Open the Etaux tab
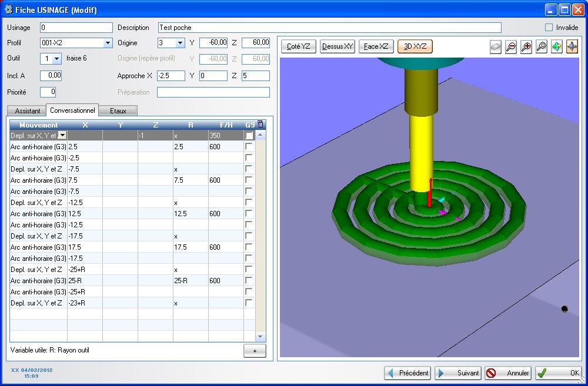Image resolution: width=588 pixels, height=386 pixels. (118, 111)
